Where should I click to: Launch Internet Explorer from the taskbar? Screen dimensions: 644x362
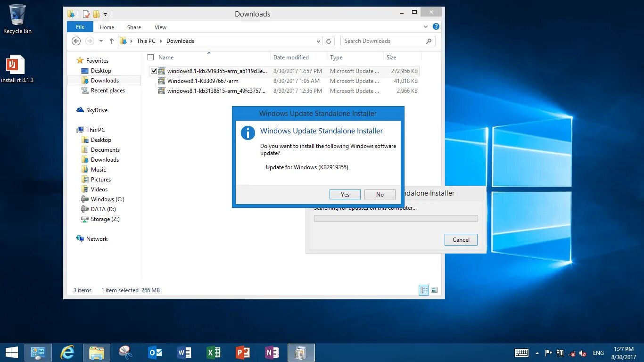tap(67, 353)
